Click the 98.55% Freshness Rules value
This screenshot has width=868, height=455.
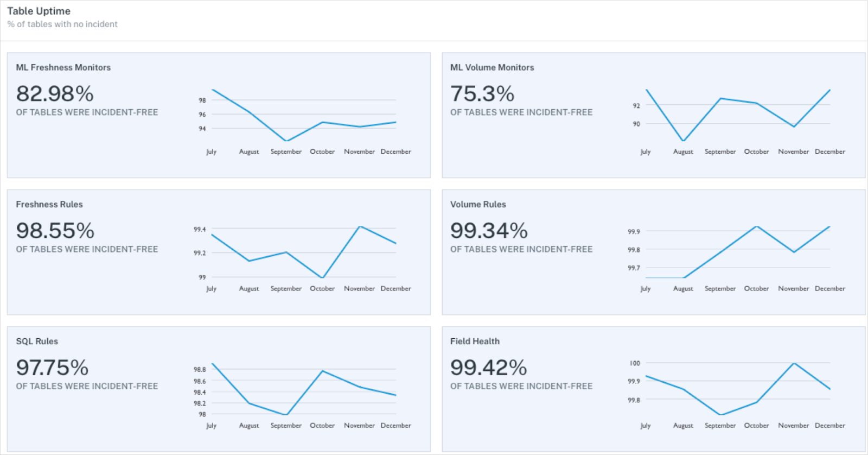click(55, 230)
